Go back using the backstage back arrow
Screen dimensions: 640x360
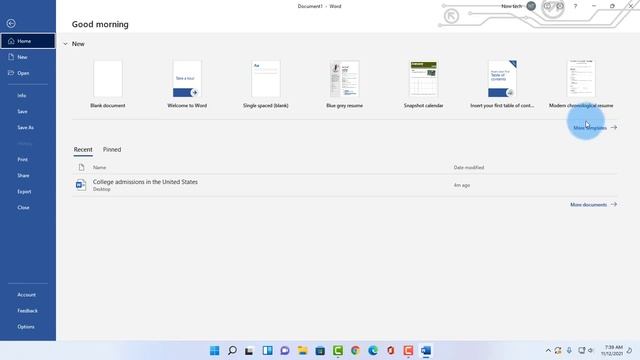11,23
